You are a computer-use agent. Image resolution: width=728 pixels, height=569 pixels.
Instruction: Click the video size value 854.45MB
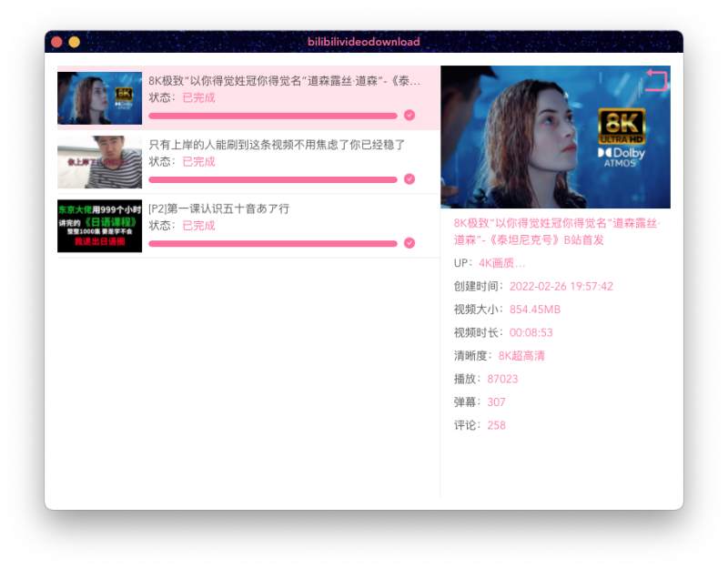coord(535,310)
